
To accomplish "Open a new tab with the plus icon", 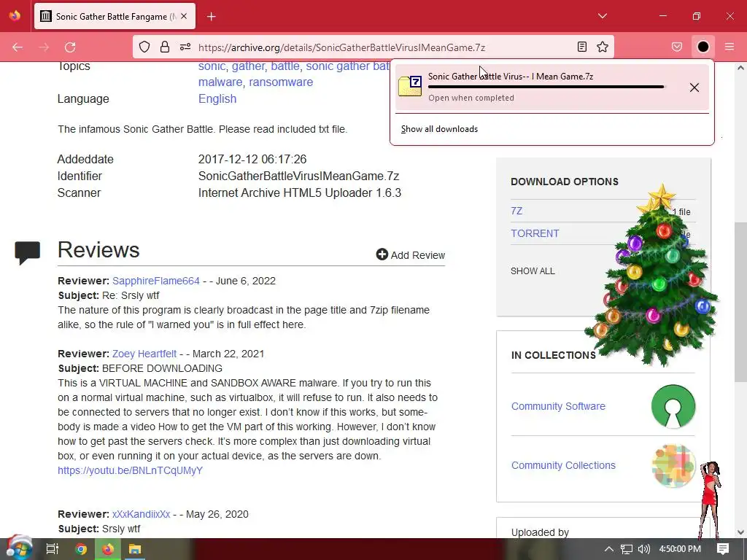I will (212, 17).
